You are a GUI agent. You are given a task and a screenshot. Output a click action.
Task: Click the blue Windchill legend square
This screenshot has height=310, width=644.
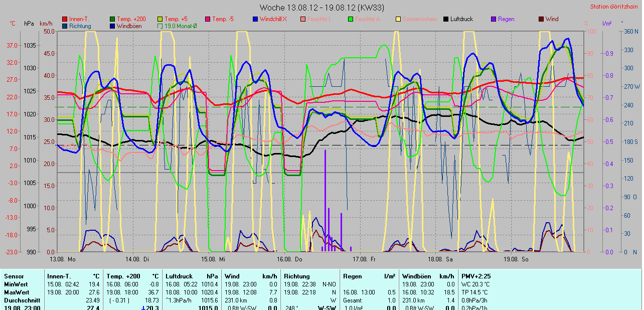click(255, 19)
